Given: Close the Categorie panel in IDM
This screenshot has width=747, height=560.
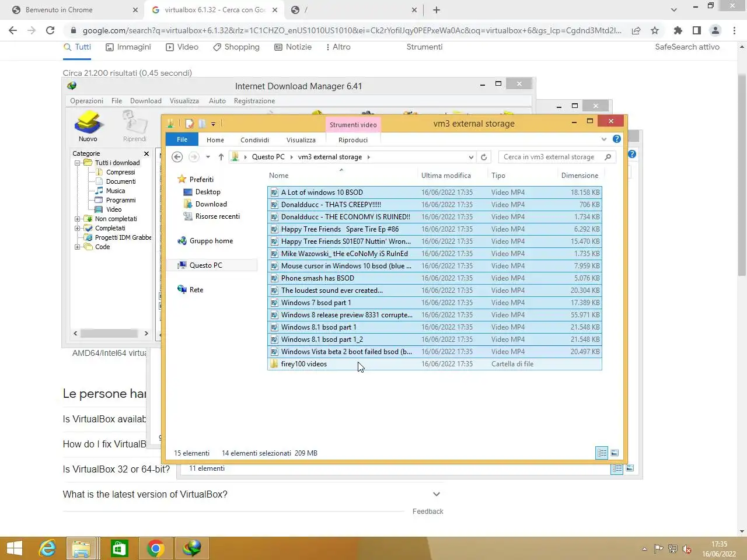Looking at the screenshot, I should pos(146,153).
